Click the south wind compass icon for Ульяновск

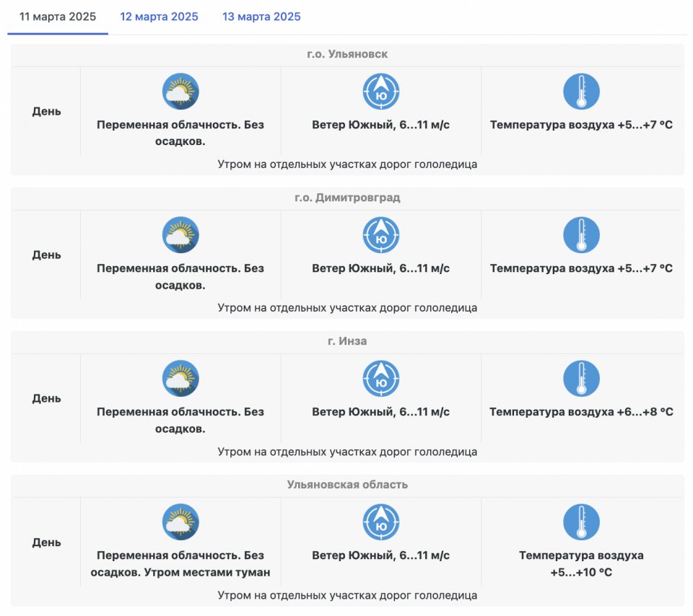coord(381,92)
